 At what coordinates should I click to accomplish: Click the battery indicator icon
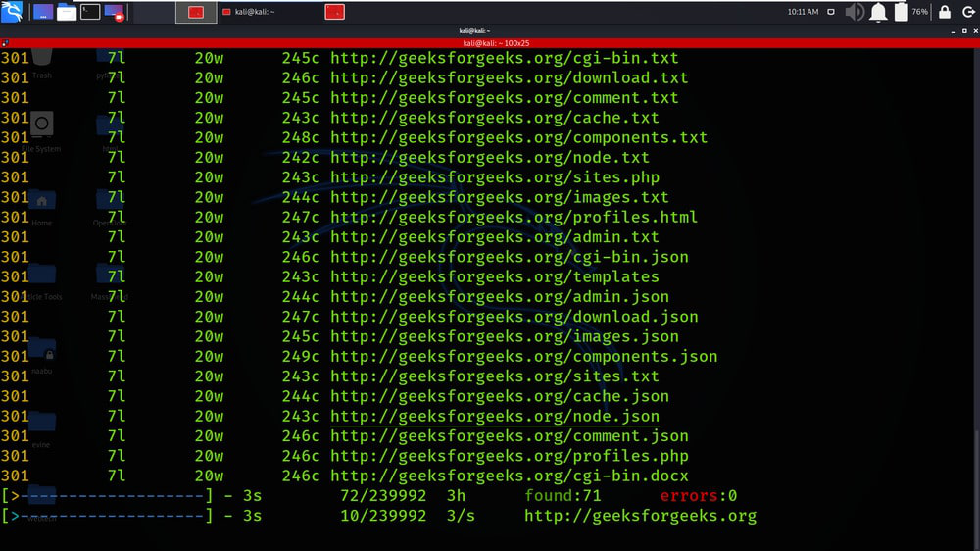coord(901,12)
